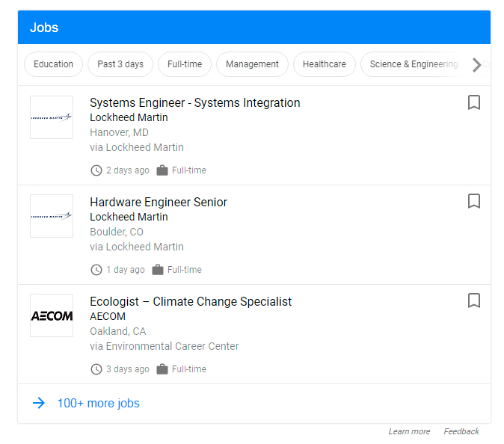Open Ecologist – Climate Change Specialist listing
The width and height of the screenshot is (504, 444).
click(191, 301)
